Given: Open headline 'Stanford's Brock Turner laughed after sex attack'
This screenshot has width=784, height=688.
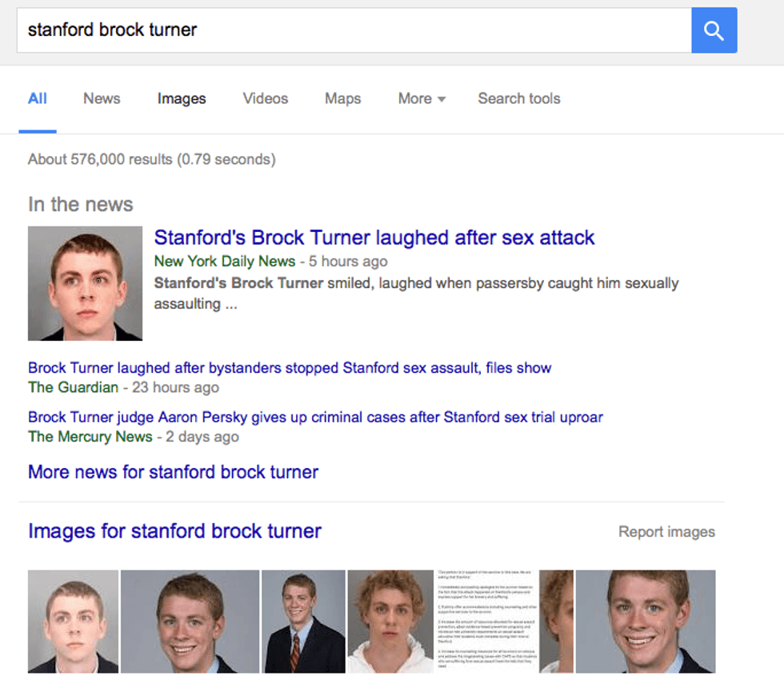Looking at the screenshot, I should click(x=374, y=238).
